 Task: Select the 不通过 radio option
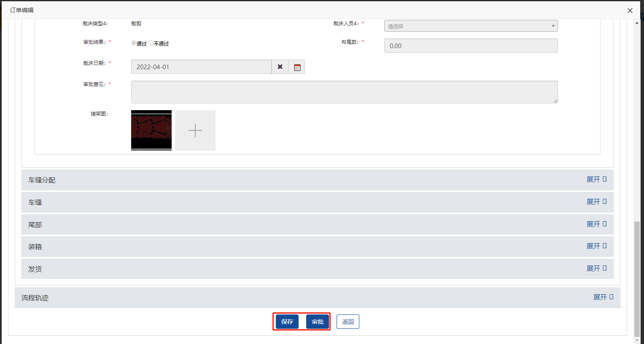(x=151, y=43)
